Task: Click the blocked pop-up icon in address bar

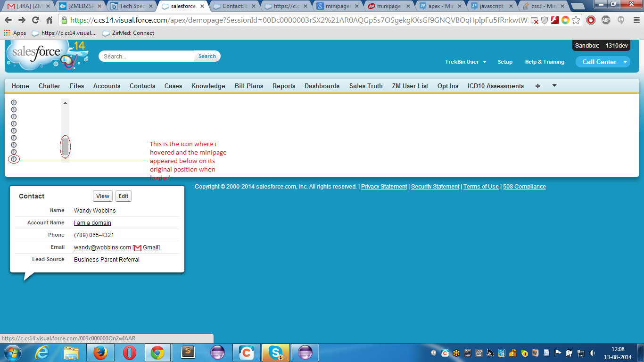Action: coord(535,21)
